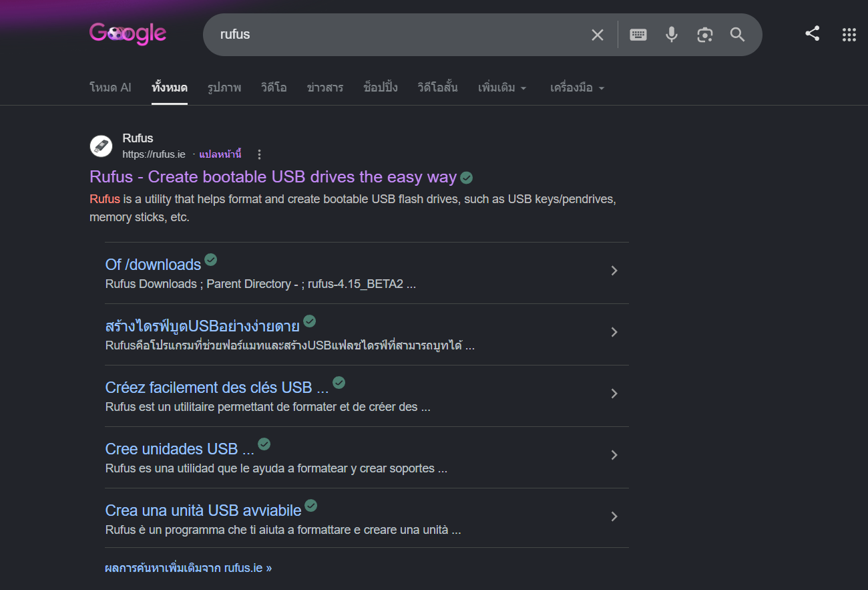Start voice search with the microphone icon
The width and height of the screenshot is (868, 590).
pos(672,35)
